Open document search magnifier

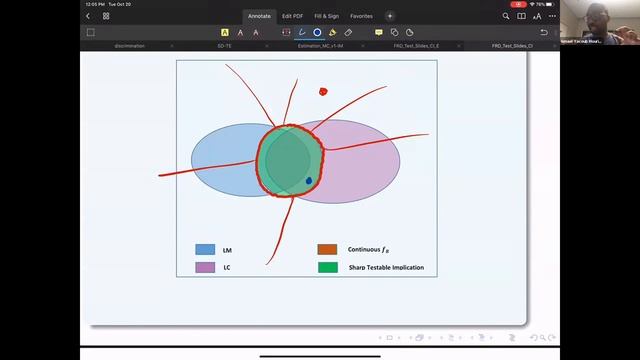(506, 16)
